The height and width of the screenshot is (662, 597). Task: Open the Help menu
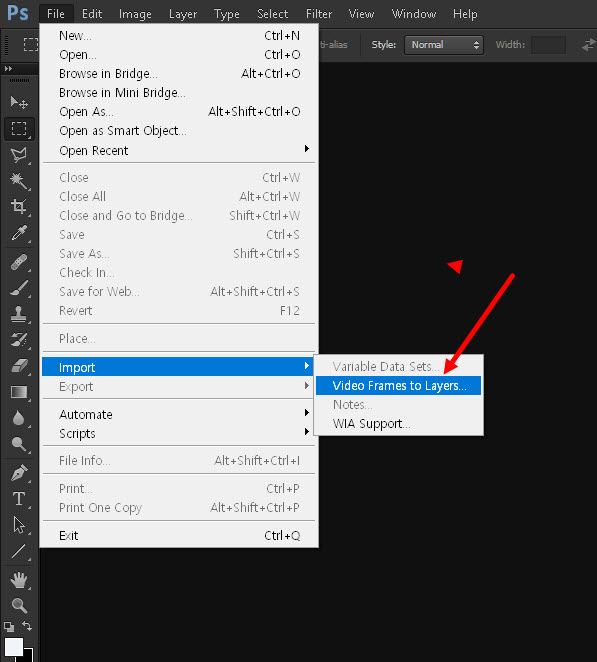(465, 14)
